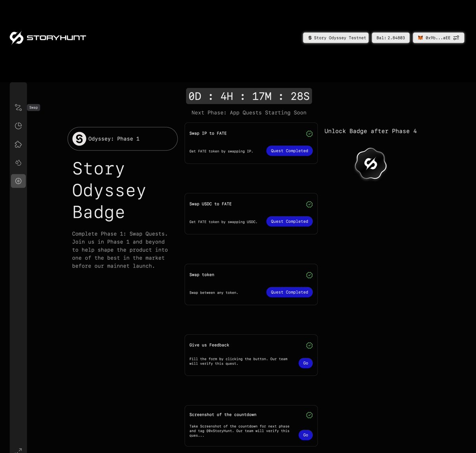Click the MetaMask fox icon
This screenshot has height=453, width=476.
tap(420, 38)
